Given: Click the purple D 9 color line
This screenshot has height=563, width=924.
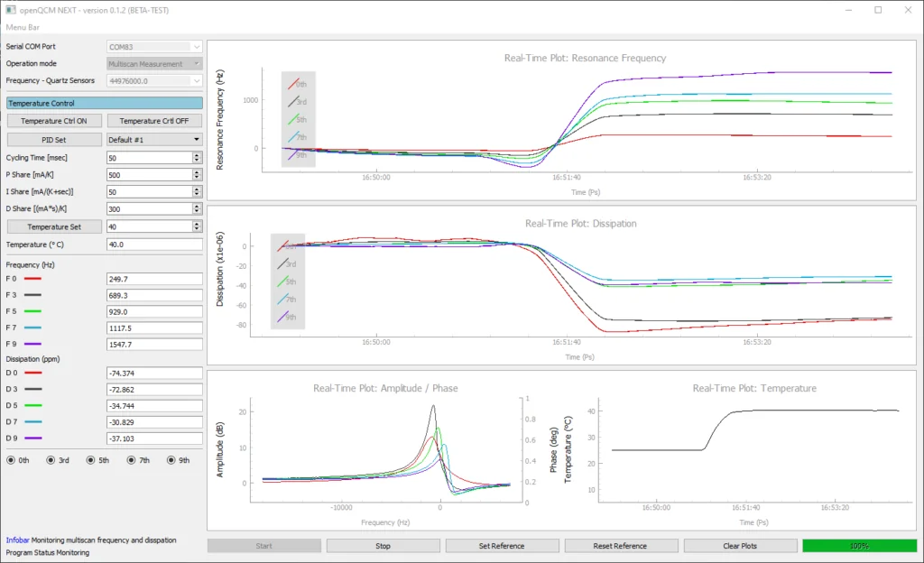Looking at the screenshot, I should tap(33, 438).
